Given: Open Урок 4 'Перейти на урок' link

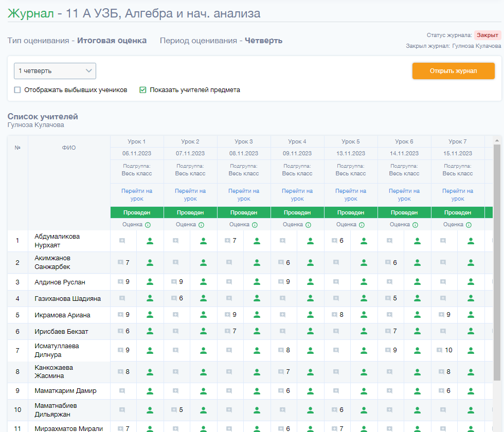Looking at the screenshot, I should tap(297, 195).
